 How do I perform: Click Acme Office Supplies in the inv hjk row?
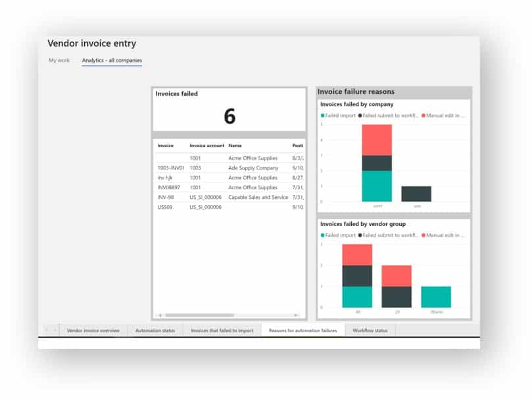[x=253, y=177]
